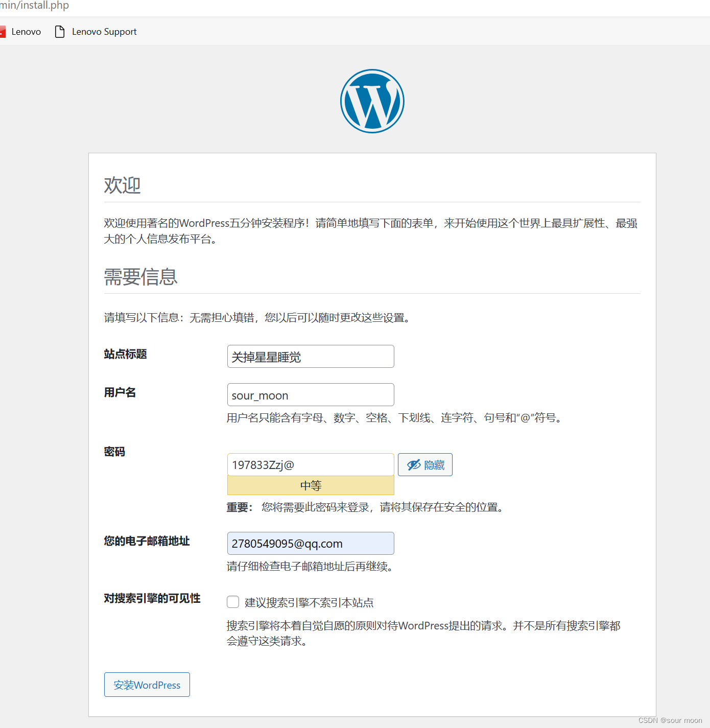
Task: Click the 建议搜索引擎不索引本站点 checkbox label
Action: point(309,603)
